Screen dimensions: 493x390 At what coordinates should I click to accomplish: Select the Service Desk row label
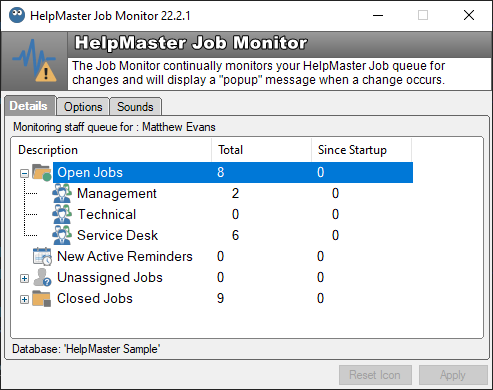click(x=117, y=235)
